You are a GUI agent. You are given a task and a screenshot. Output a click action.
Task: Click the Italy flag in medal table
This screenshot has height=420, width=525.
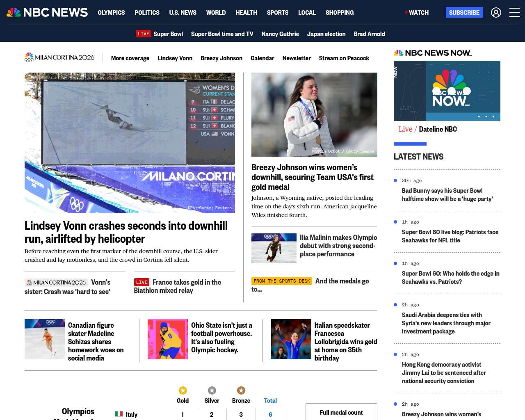(119, 414)
